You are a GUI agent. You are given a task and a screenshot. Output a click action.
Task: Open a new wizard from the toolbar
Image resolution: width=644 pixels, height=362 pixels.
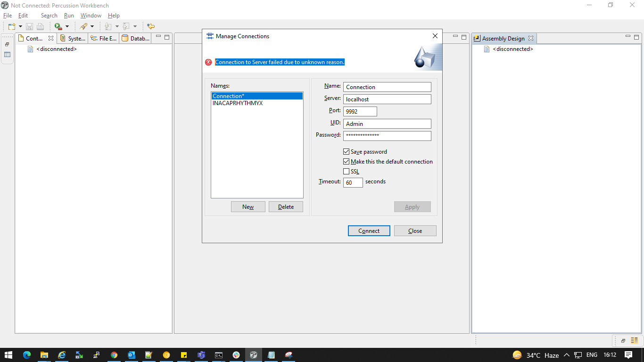[x=11, y=26]
